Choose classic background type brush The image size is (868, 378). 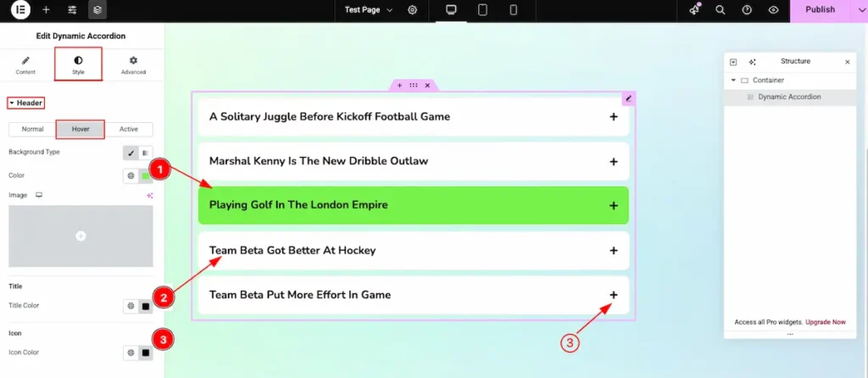pyautogui.click(x=131, y=153)
